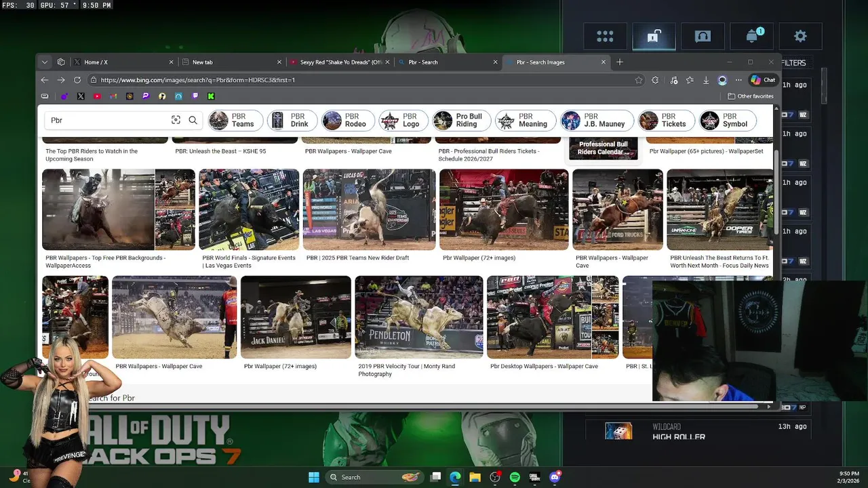This screenshot has height=488, width=868.
Task: Open a new browser tab
Action: (x=620, y=62)
